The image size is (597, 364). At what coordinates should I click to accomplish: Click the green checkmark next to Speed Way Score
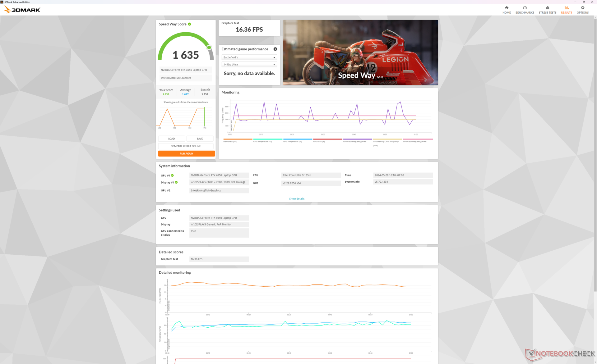pyautogui.click(x=190, y=24)
